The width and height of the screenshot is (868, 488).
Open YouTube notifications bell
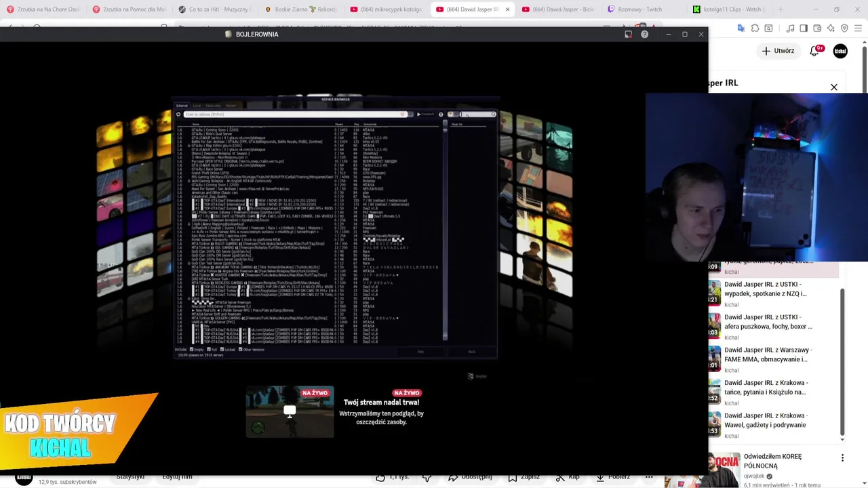tap(815, 51)
